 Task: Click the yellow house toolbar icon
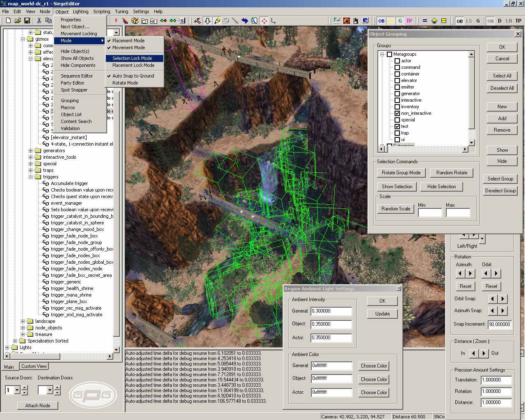[x=434, y=21]
